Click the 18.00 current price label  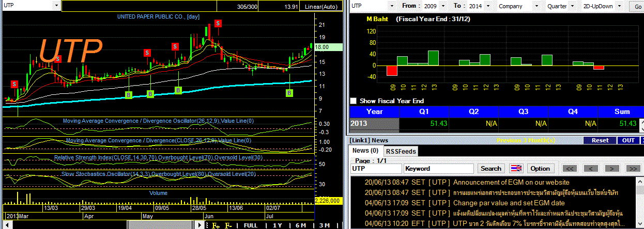[x=329, y=47]
